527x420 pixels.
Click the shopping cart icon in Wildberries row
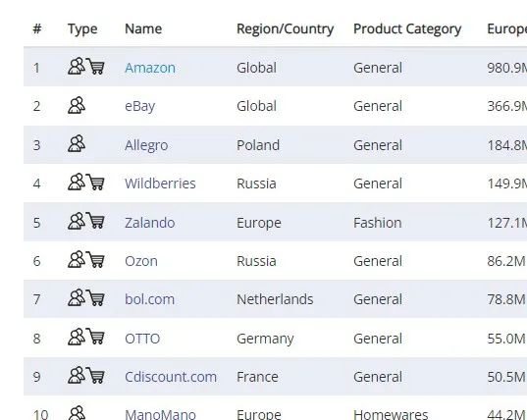coord(95,183)
